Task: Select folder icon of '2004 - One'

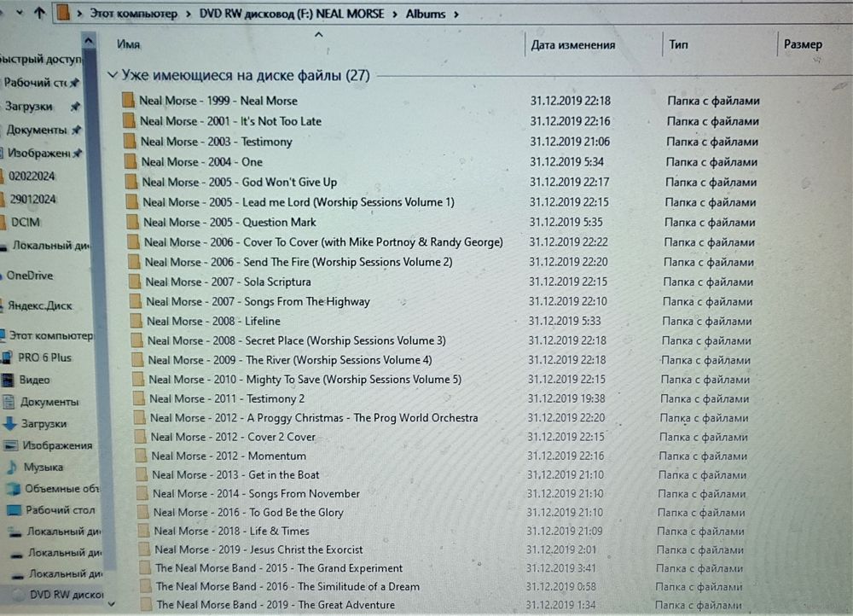Action: [x=130, y=161]
